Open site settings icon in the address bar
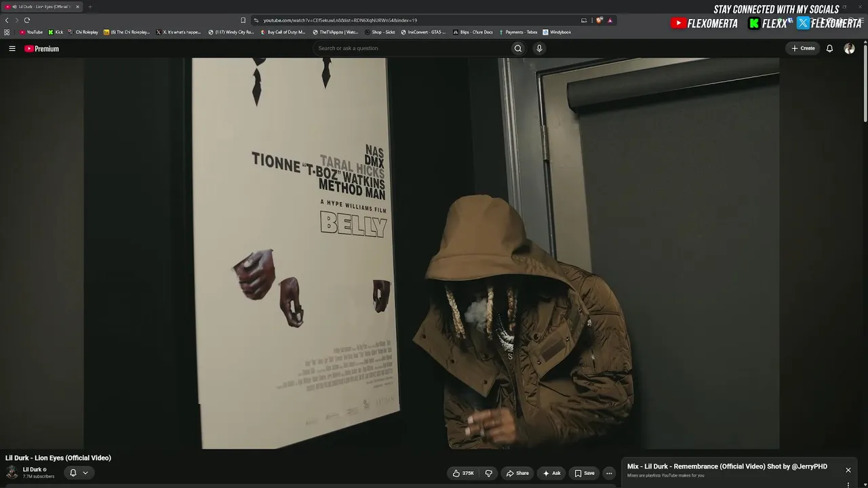Image resolution: width=868 pixels, height=488 pixels. point(256,20)
